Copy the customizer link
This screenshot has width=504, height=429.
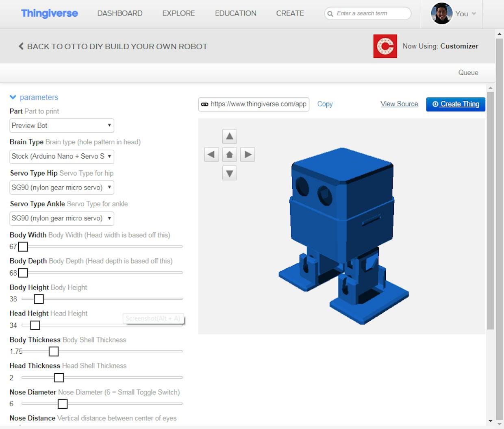coord(325,104)
